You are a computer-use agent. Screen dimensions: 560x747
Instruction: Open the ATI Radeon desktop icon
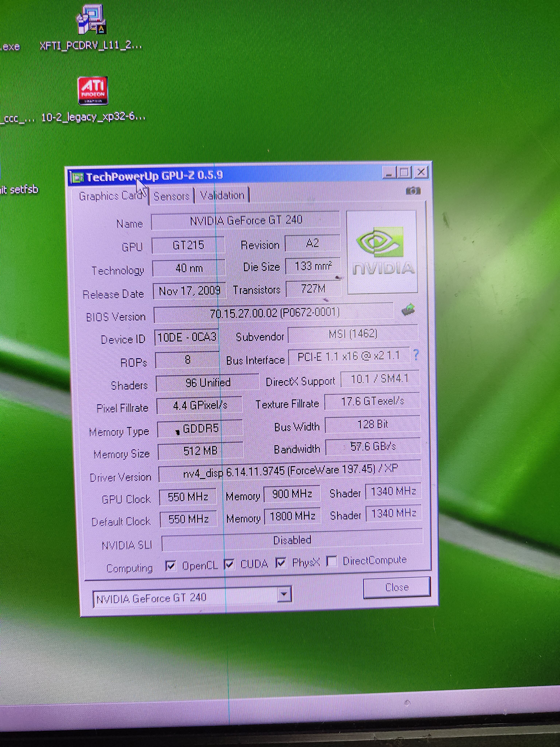[93, 90]
